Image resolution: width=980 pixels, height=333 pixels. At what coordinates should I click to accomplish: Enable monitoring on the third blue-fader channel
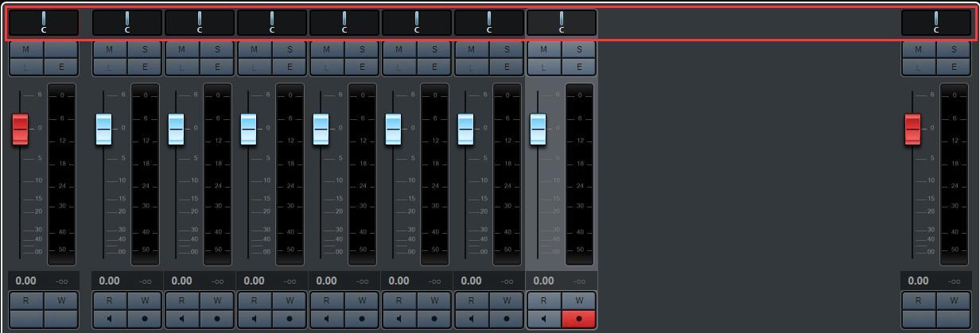pos(255,319)
